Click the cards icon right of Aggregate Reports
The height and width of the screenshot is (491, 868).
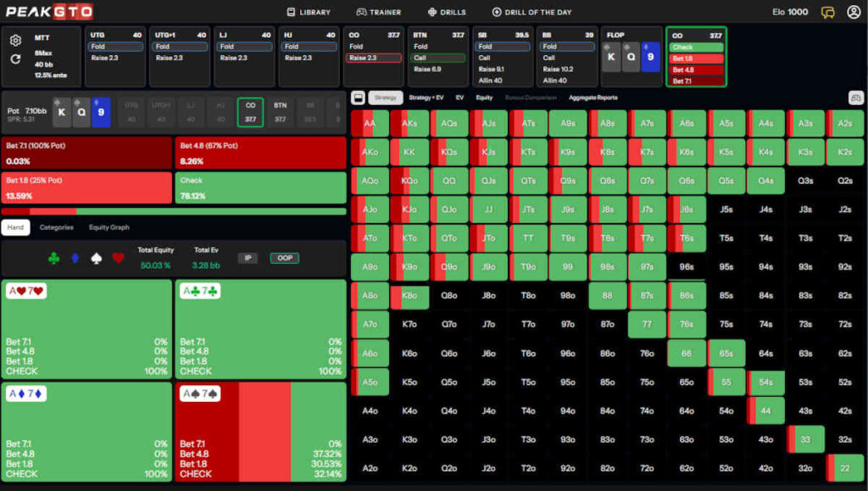856,98
